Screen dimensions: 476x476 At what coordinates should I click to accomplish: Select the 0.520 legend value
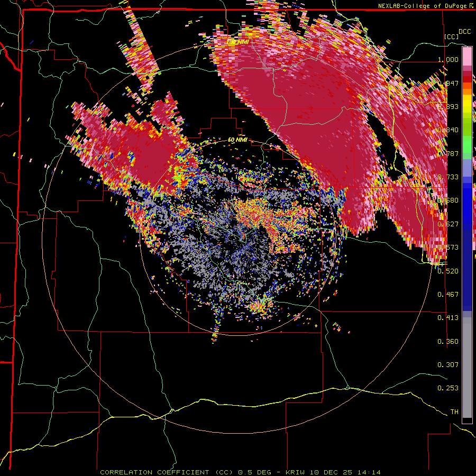(448, 271)
